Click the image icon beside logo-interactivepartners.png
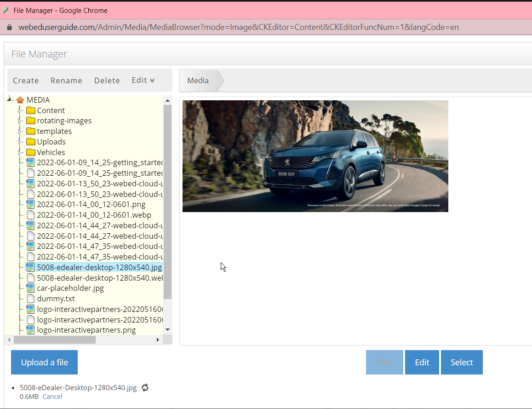 coord(30,330)
